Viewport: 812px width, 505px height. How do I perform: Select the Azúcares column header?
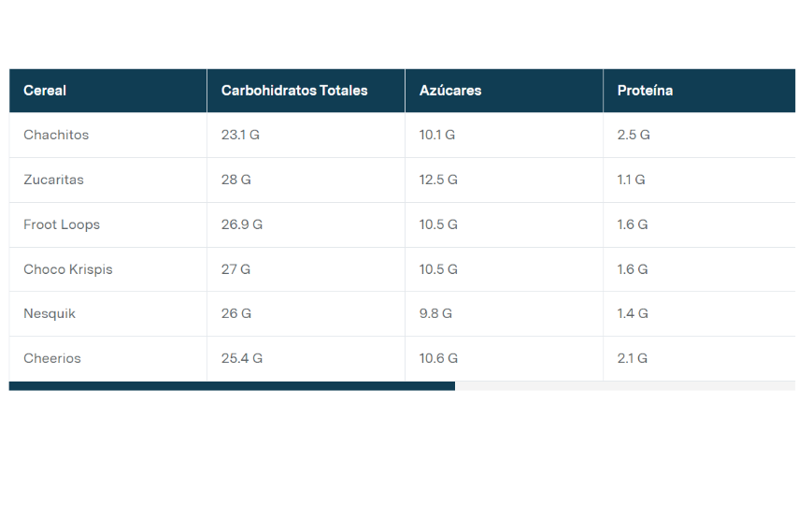450,91
